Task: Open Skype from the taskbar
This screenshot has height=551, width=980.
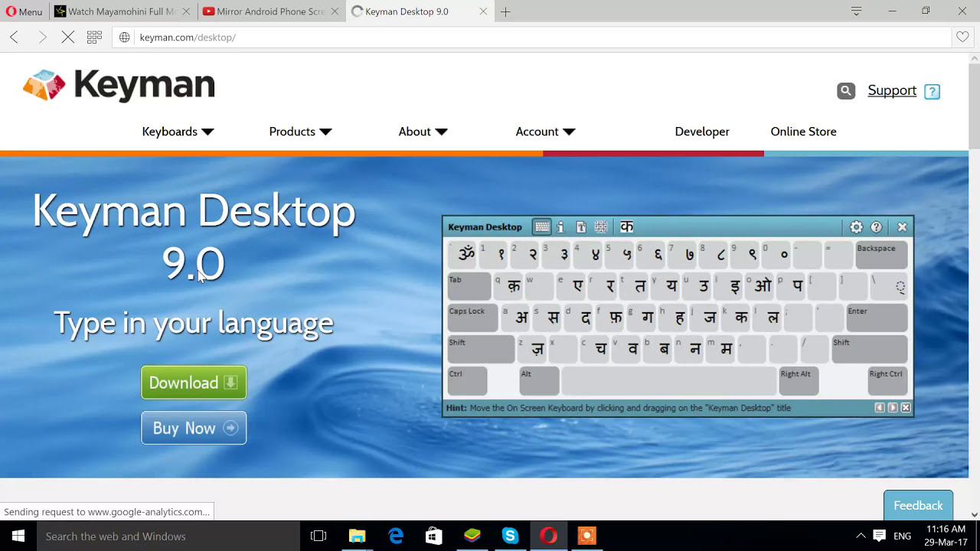Action: [x=511, y=536]
